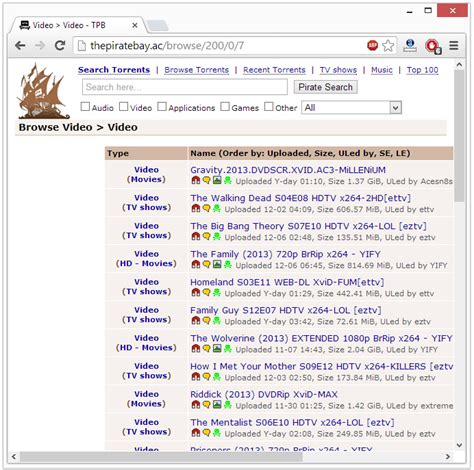Click the vertical scrollbar thumb
The width and height of the screenshot is (474, 470).
(x=459, y=136)
